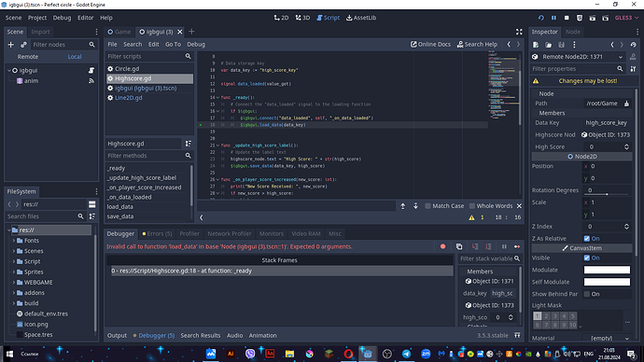
Task: Switch to 3D workspace view
Action: click(302, 18)
